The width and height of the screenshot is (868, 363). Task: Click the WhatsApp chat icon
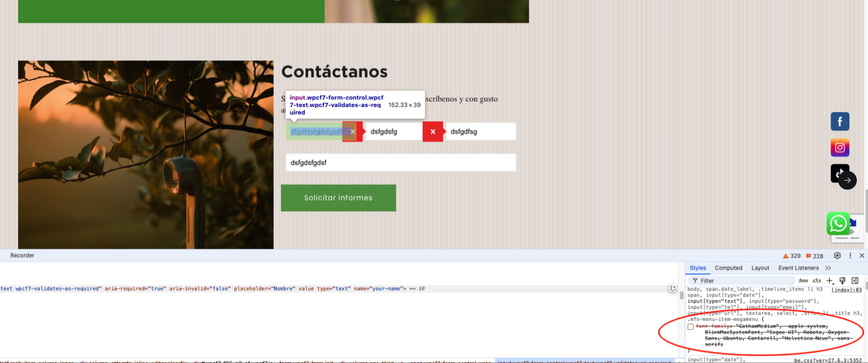coord(838,224)
